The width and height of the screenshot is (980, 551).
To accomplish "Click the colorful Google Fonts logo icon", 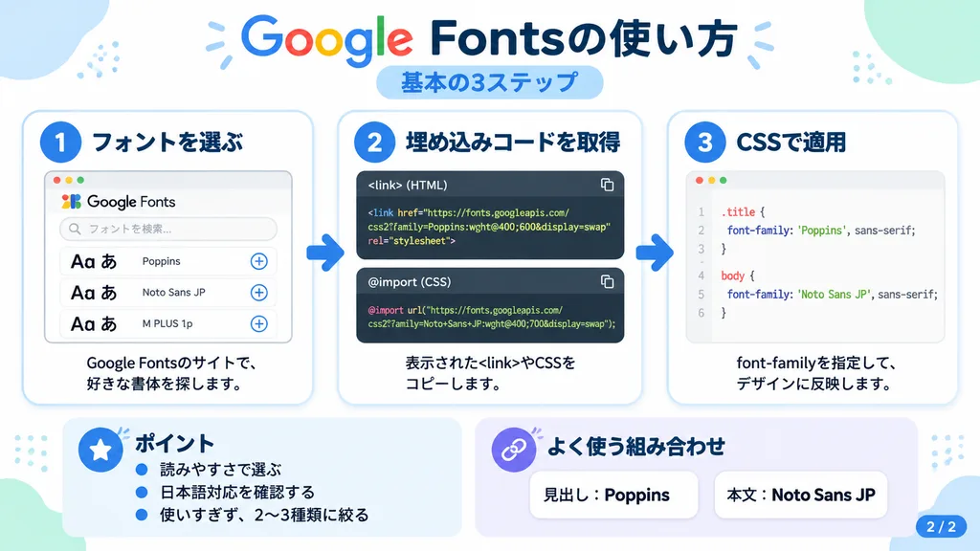I will click(x=71, y=201).
